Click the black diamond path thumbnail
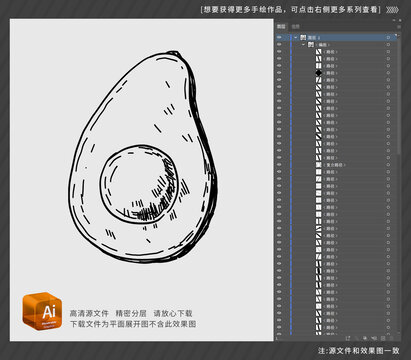Viewport: 411px width, 360px height. [x=319, y=73]
